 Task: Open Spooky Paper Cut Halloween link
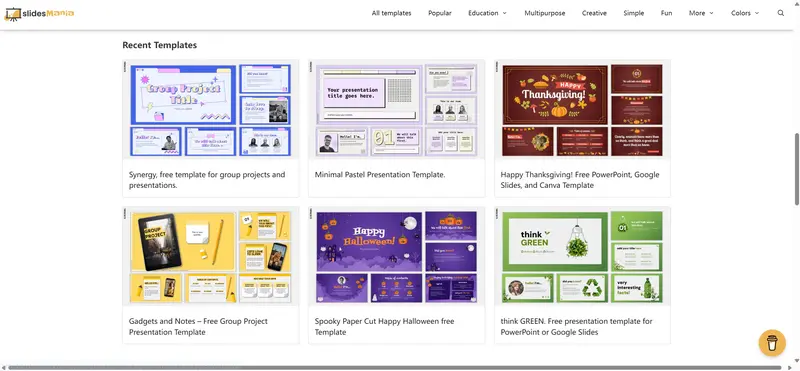[x=384, y=327]
